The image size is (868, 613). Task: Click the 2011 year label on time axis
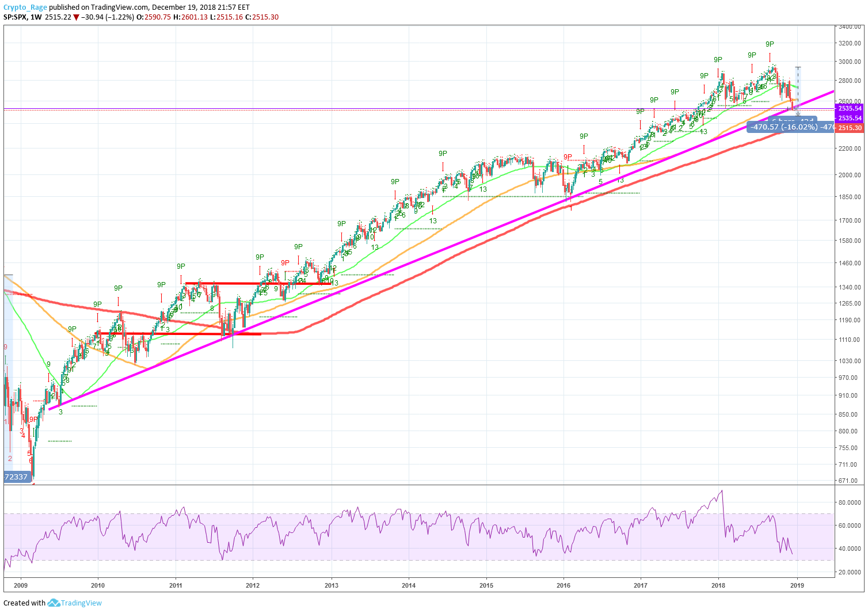pyautogui.click(x=176, y=585)
